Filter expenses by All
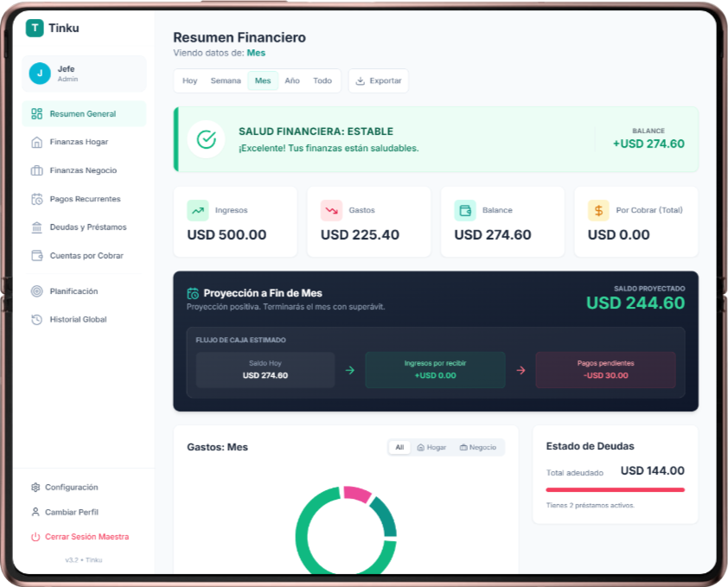 [399, 447]
